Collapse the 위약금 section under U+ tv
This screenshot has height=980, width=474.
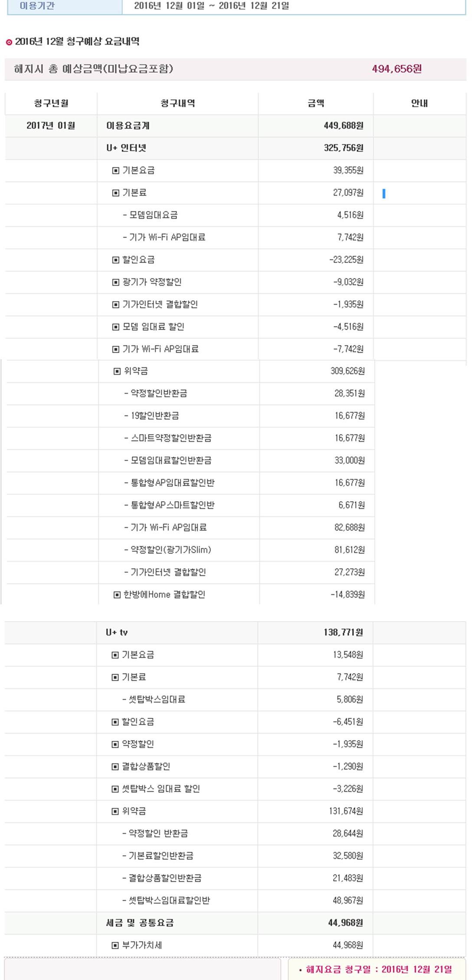[115, 811]
